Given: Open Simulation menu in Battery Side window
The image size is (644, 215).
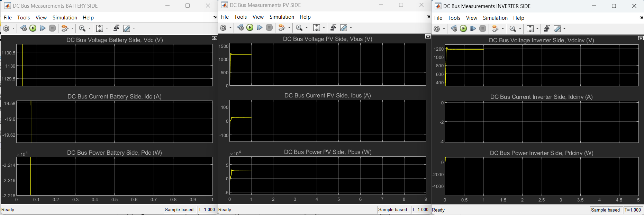Looking at the screenshot, I should click(x=65, y=17).
